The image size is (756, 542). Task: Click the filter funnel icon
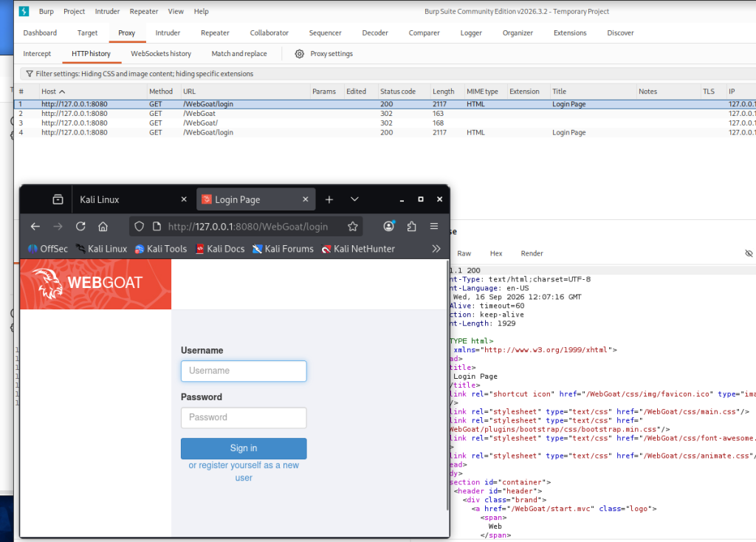(x=30, y=74)
